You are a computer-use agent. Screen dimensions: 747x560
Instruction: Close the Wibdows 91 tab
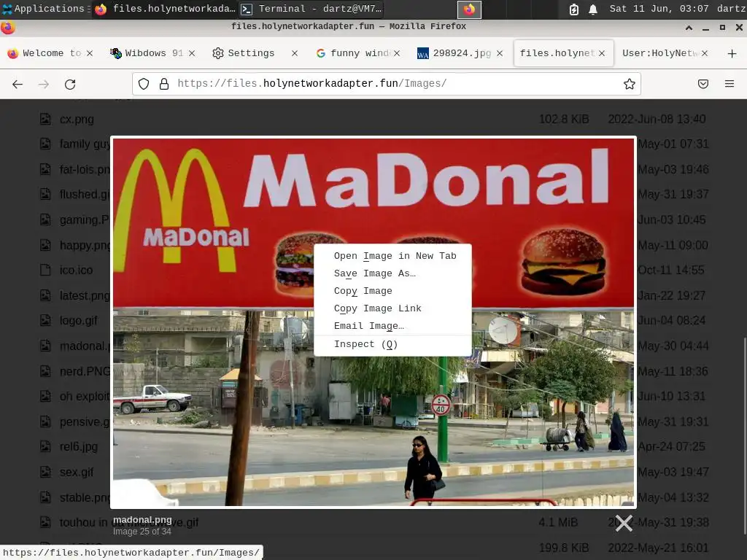[192, 53]
